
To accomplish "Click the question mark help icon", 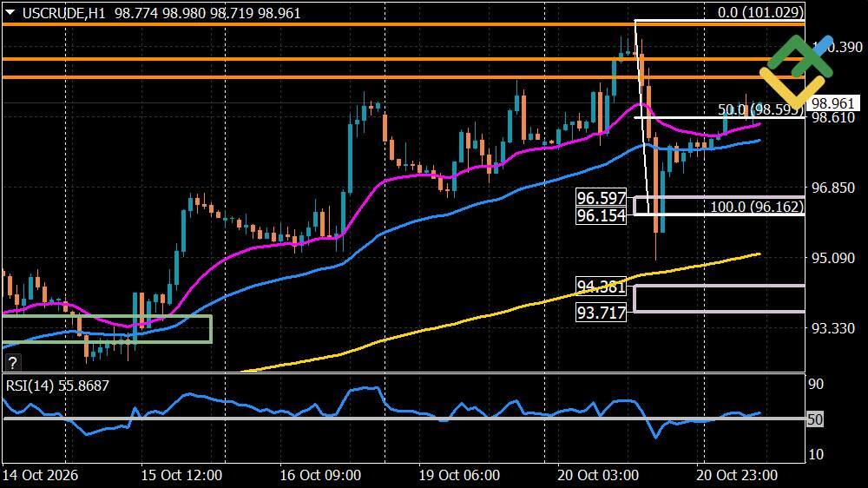I will point(12,363).
